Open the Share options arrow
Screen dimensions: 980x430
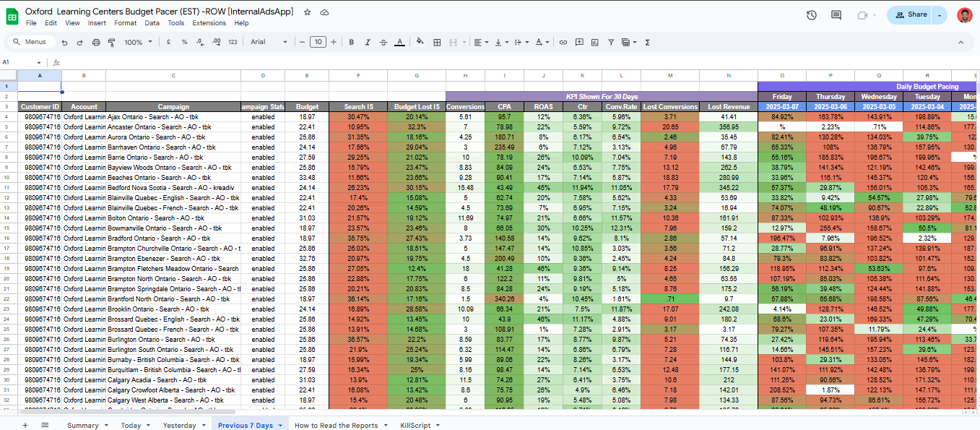940,15
